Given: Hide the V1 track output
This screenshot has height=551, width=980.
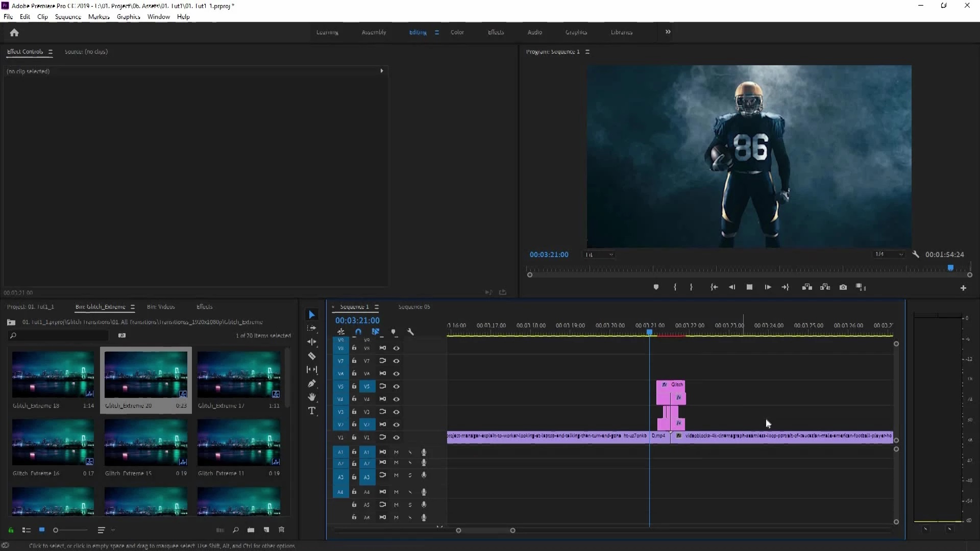Looking at the screenshot, I should tap(397, 437).
